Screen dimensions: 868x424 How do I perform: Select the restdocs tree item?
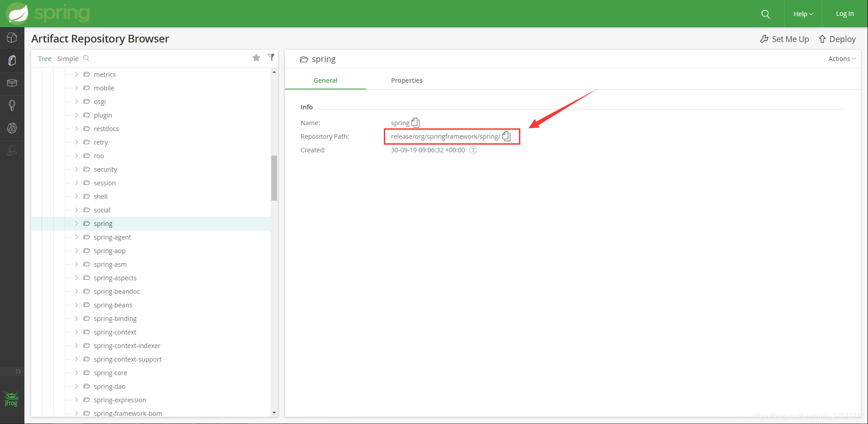pyautogui.click(x=106, y=129)
